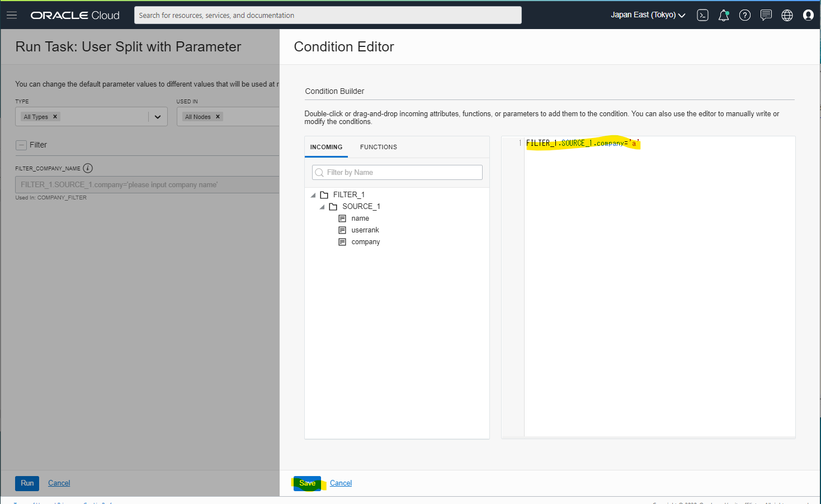Collapse the SOURCE_1 tree node

tap(322, 207)
